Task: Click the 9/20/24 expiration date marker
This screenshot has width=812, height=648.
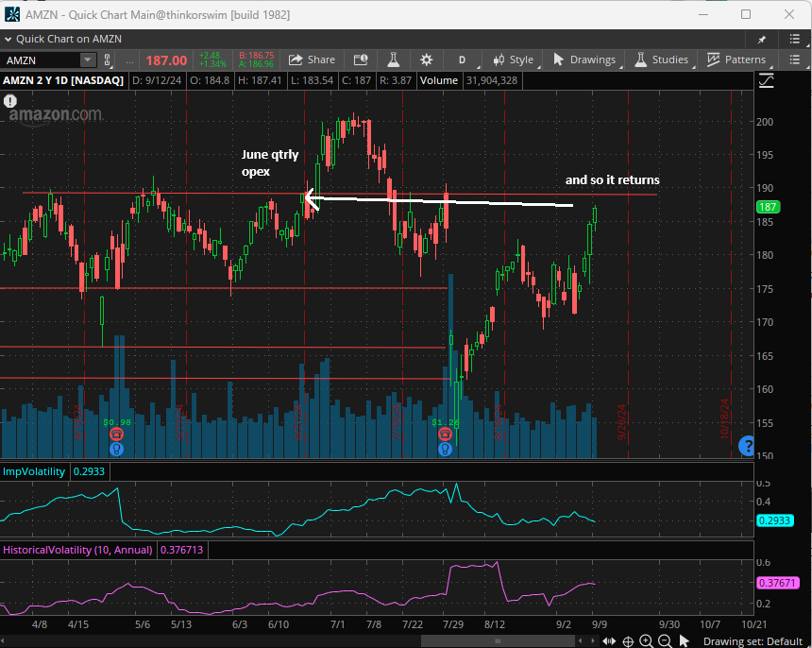Action: [x=622, y=422]
